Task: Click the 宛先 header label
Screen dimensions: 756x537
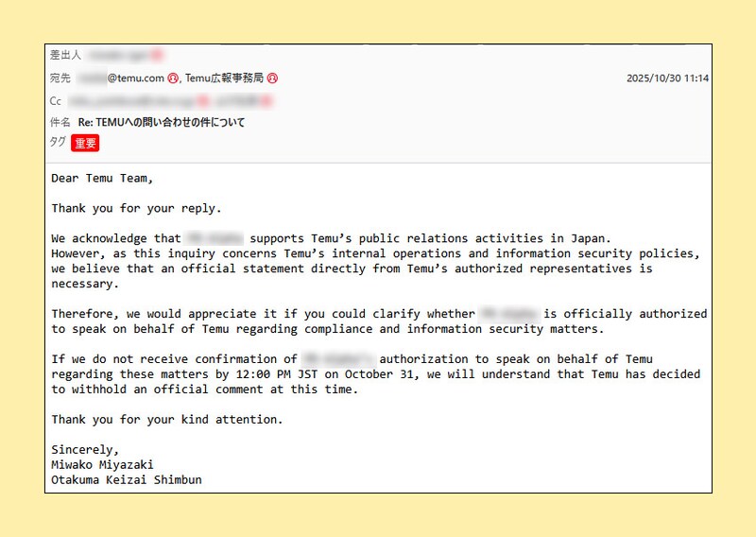Action: (60, 78)
